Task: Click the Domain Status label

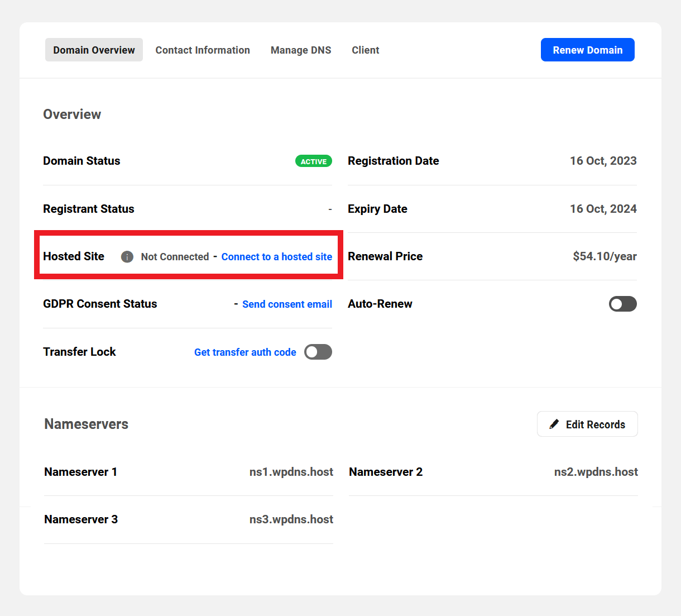Action: click(81, 161)
